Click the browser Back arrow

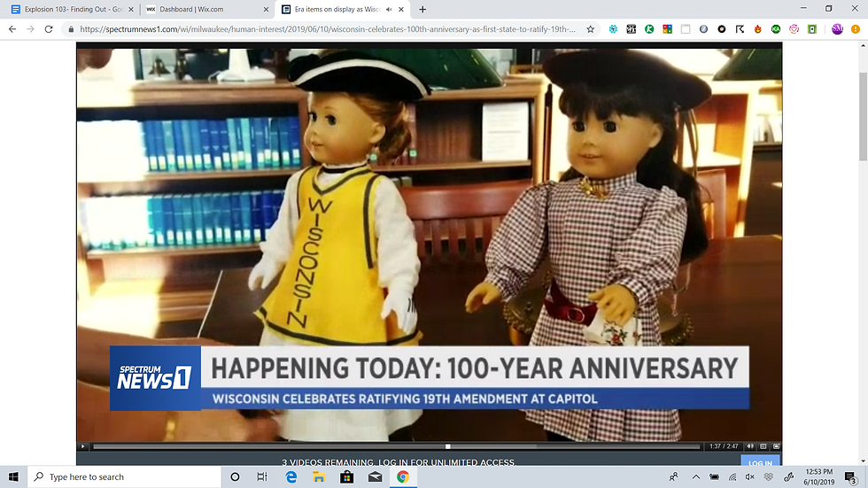(x=12, y=28)
